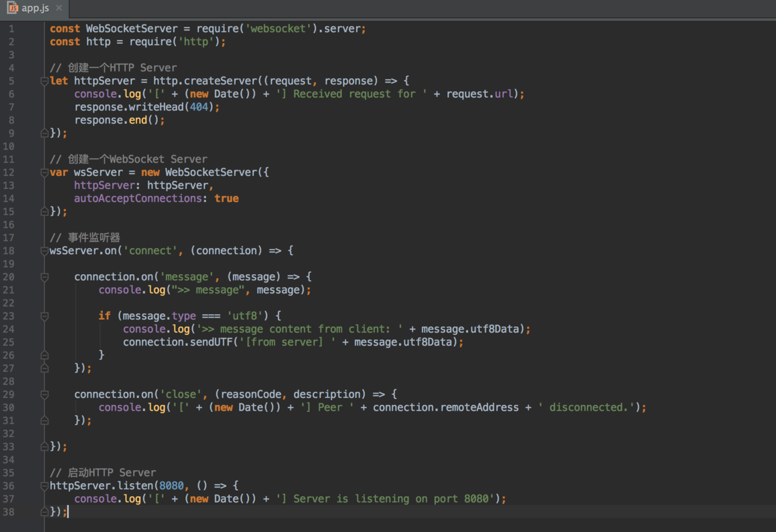The image size is (776, 532).
Task: Click the fold end marker at line 15
Action: coord(44,212)
